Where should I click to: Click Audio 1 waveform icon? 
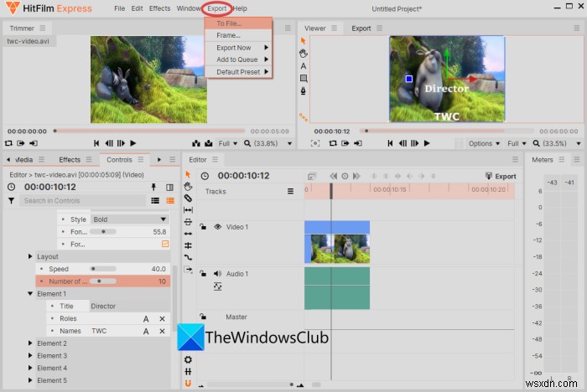[217, 286]
